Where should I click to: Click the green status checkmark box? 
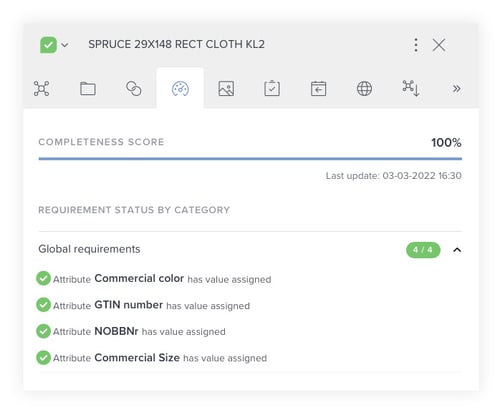(x=48, y=45)
